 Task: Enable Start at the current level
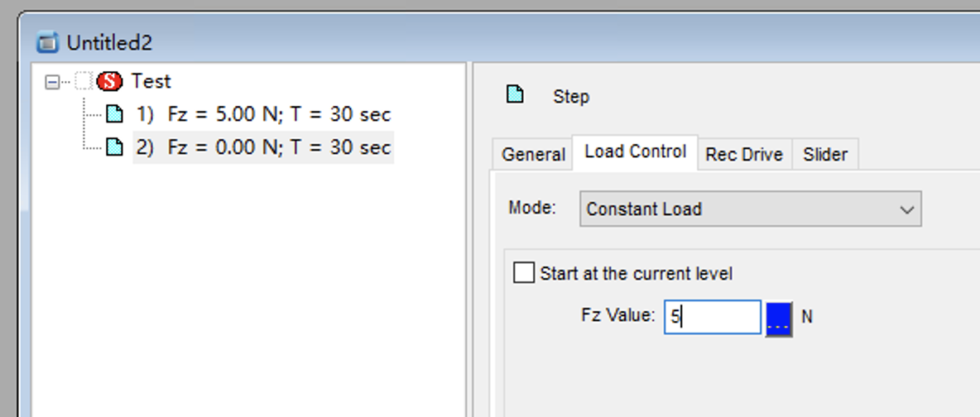[524, 273]
